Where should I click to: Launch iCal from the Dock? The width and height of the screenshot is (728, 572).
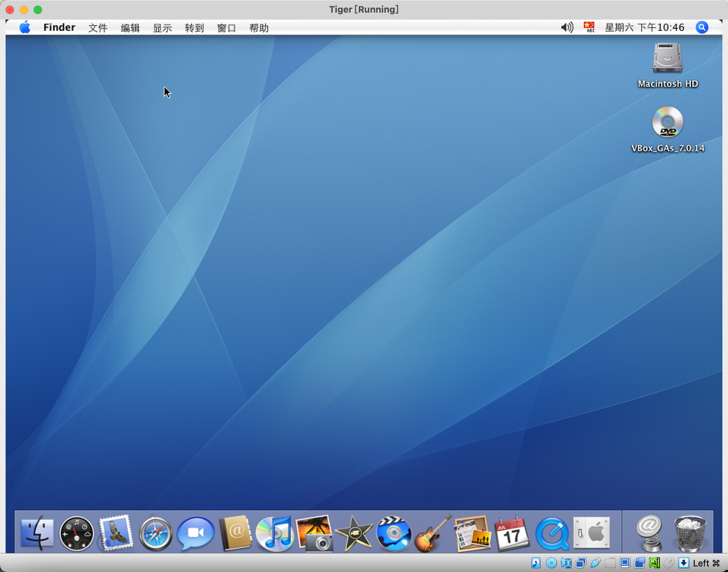(x=512, y=533)
